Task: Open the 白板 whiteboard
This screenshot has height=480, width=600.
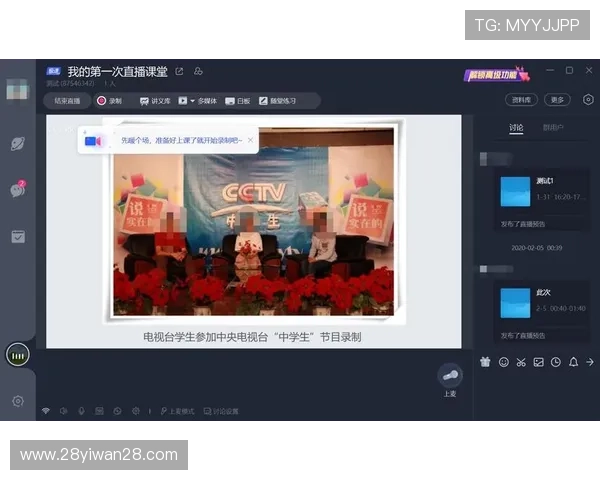Action: (237, 100)
